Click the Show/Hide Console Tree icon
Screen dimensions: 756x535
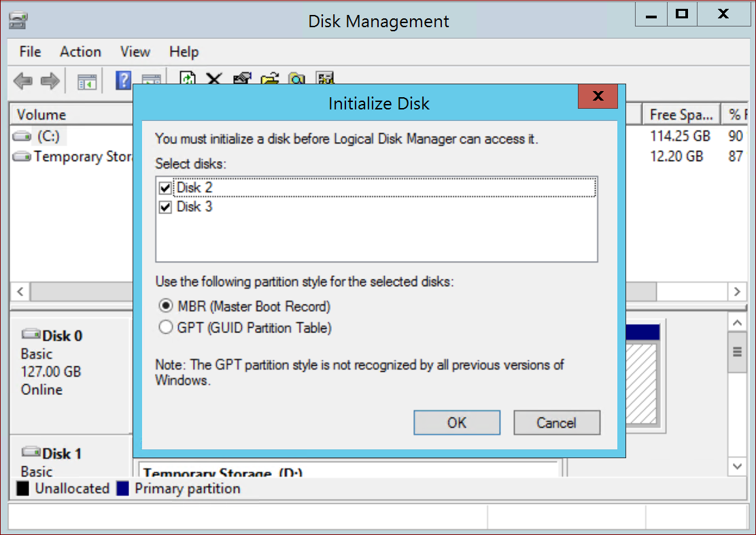click(x=87, y=82)
